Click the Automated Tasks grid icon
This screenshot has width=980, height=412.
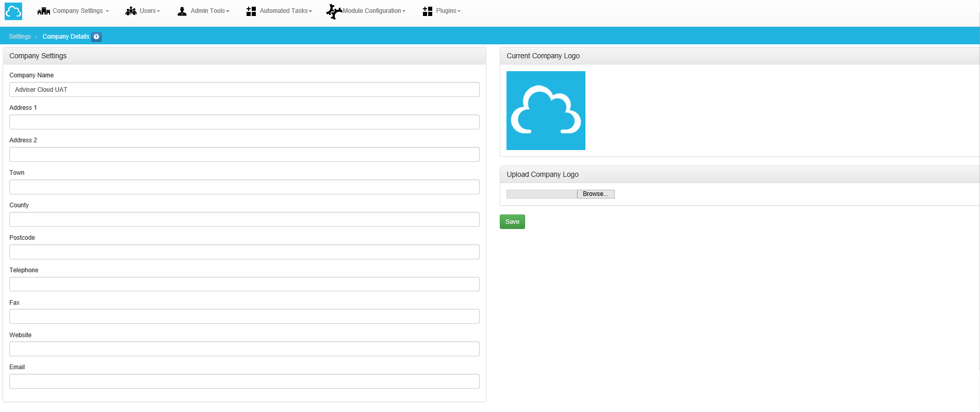251,11
